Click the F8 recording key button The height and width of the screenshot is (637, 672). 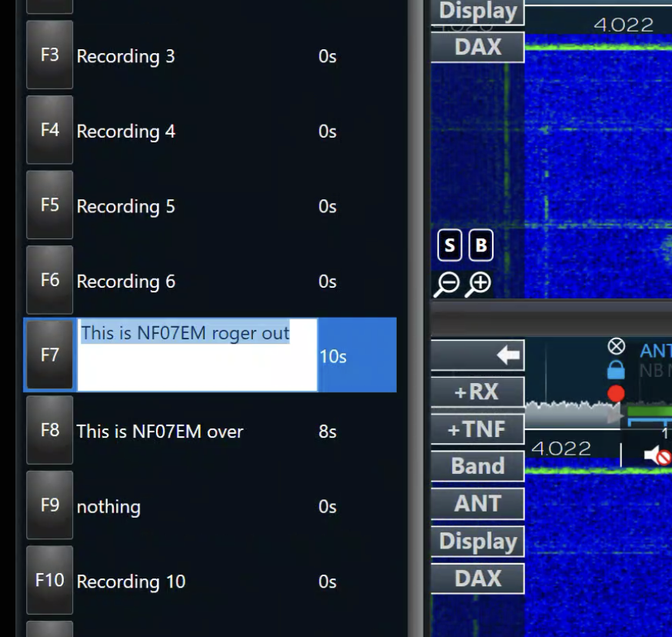[50, 430]
